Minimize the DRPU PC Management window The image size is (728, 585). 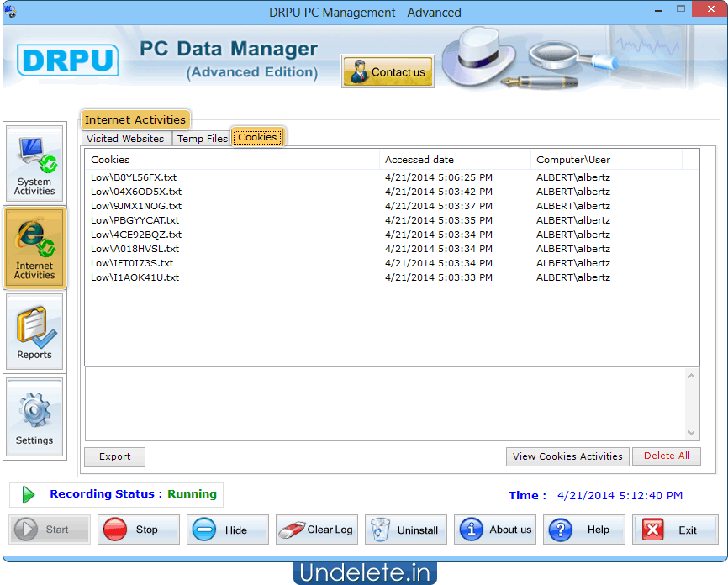pos(658,10)
